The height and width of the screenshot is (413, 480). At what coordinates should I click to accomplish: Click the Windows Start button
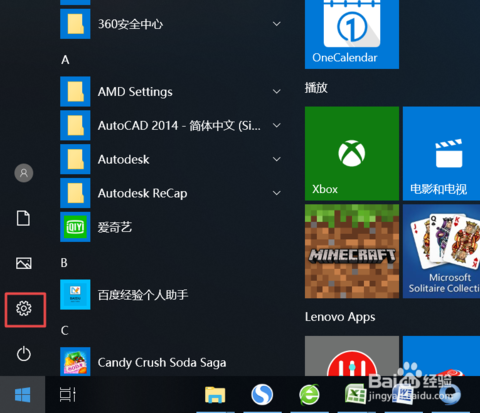point(22,395)
